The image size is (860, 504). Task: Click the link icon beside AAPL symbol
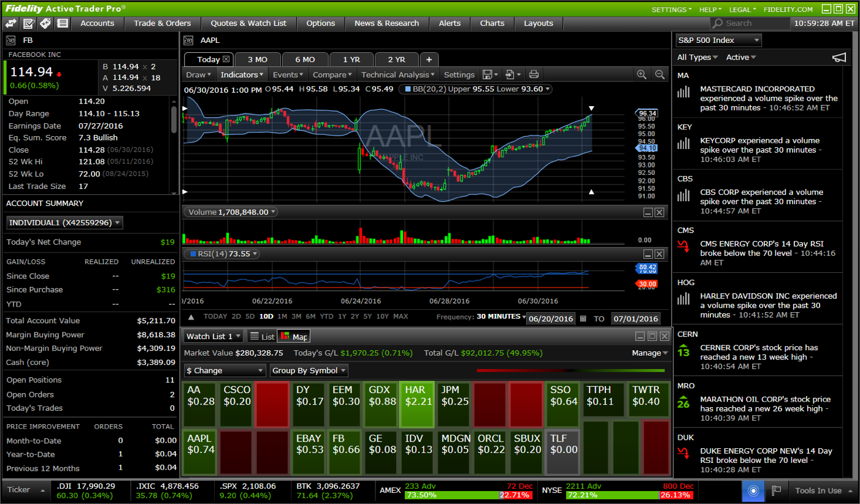[x=189, y=40]
